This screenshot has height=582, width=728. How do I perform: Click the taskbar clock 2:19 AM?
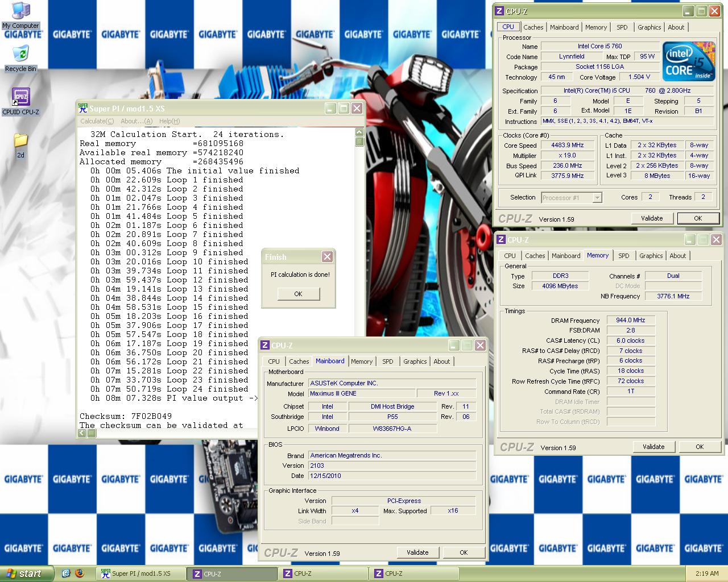pos(707,573)
